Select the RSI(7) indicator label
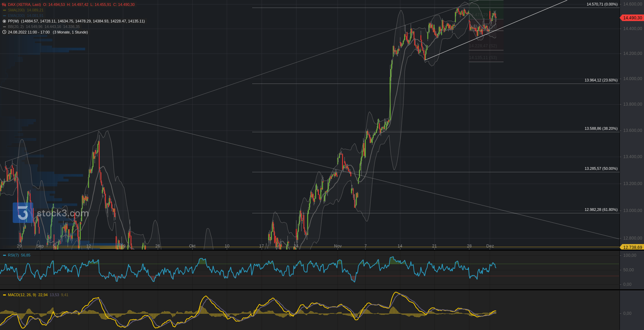 point(13,255)
